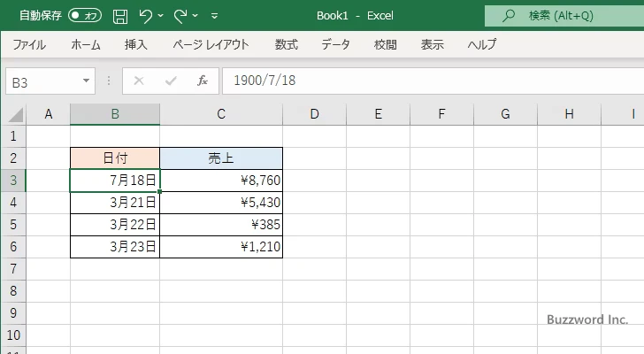Select the cell showing ¥385
644x354 pixels.
pos(221,225)
